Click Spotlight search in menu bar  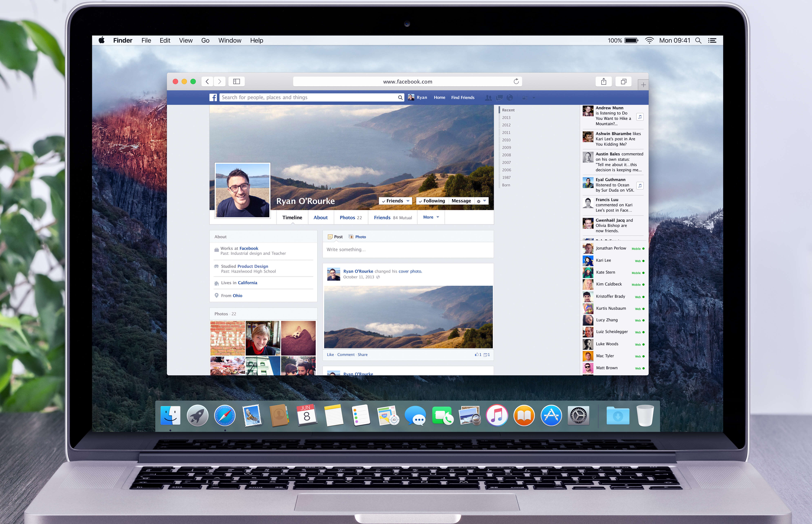pos(698,41)
